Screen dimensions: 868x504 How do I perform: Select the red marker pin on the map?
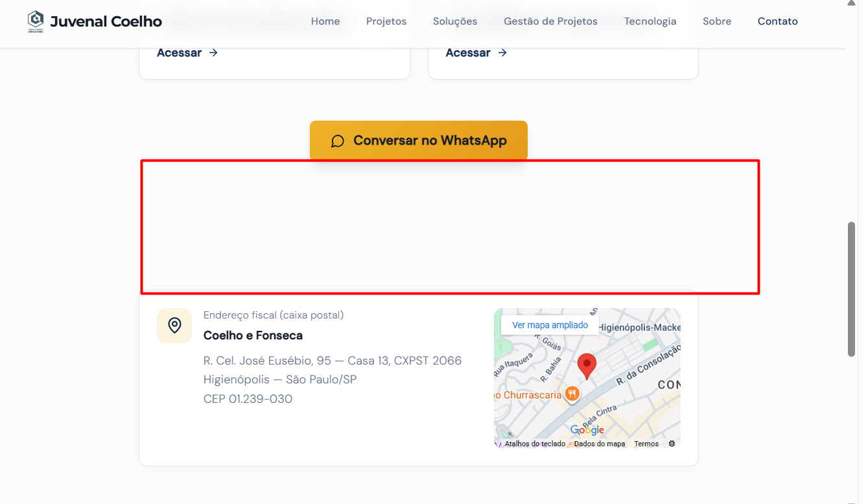click(587, 366)
